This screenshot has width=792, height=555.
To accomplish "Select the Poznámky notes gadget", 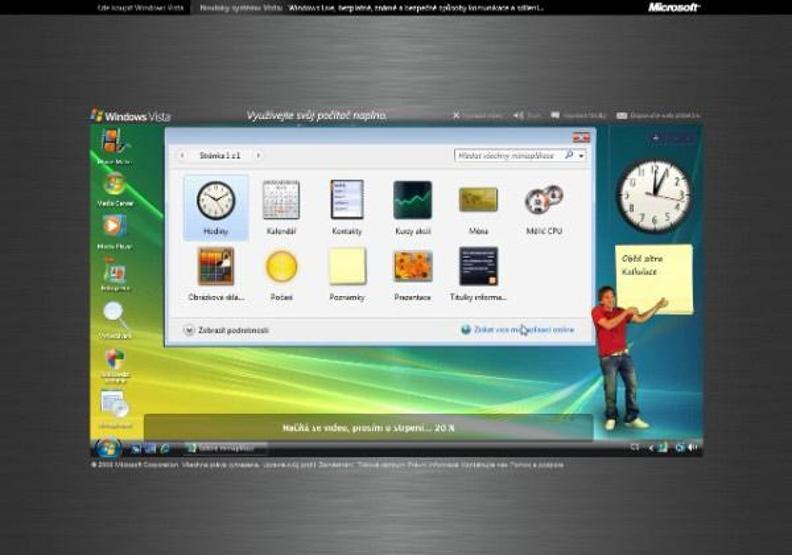I will tap(347, 274).
